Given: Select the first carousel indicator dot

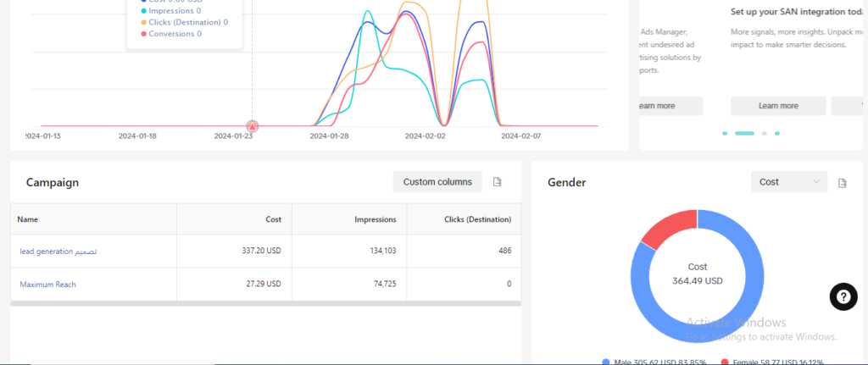Looking at the screenshot, I should point(725,133).
